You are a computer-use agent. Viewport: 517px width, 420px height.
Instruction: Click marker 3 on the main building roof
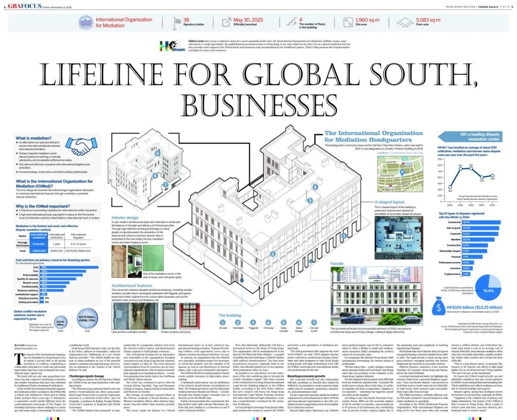310,200
